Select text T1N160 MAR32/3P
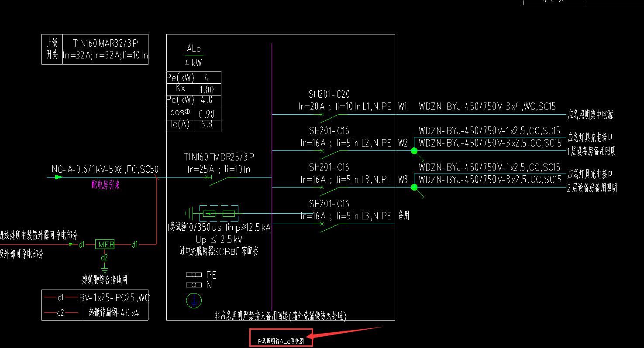Screen dimensions: 644x348 click(106, 43)
